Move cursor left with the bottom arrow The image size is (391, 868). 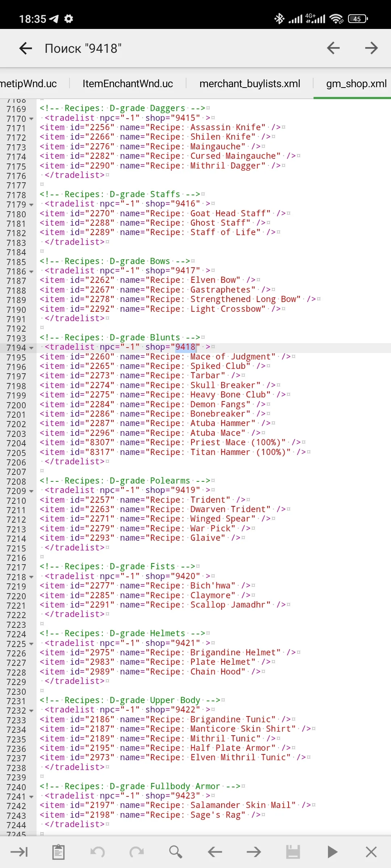coord(215,852)
